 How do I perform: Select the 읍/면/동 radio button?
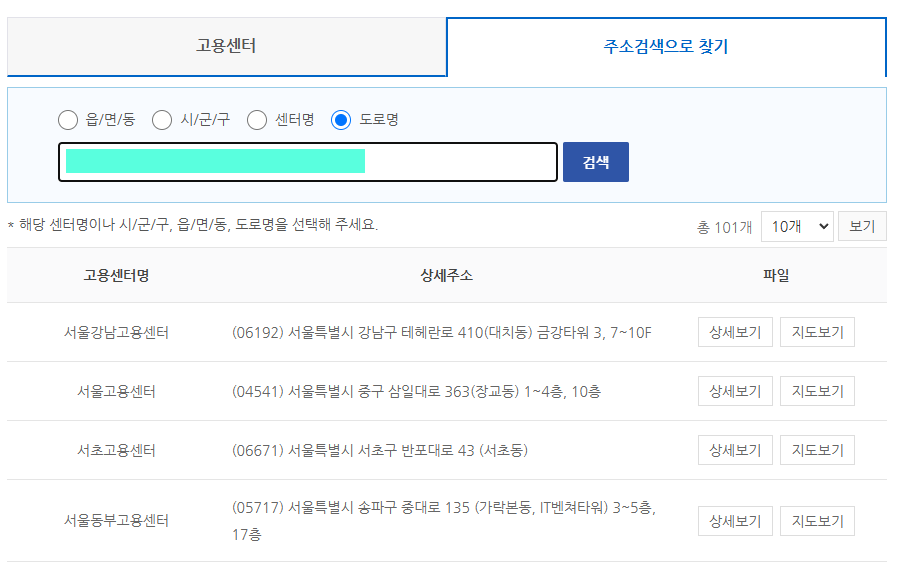click(x=68, y=120)
